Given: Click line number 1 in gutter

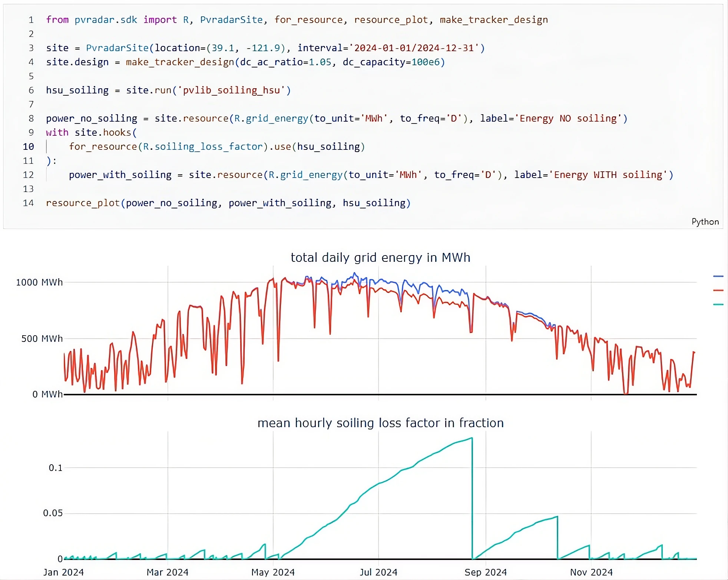Looking at the screenshot, I should tap(31, 20).
